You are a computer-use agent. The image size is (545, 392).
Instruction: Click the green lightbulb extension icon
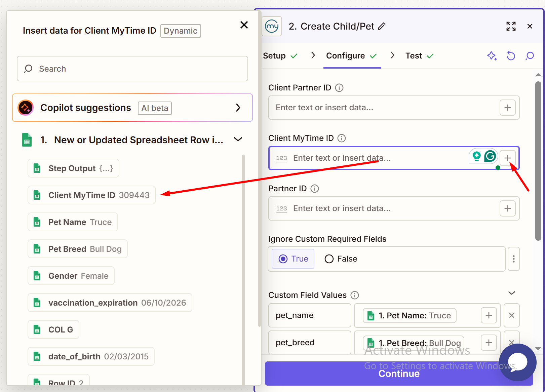pyautogui.click(x=476, y=156)
